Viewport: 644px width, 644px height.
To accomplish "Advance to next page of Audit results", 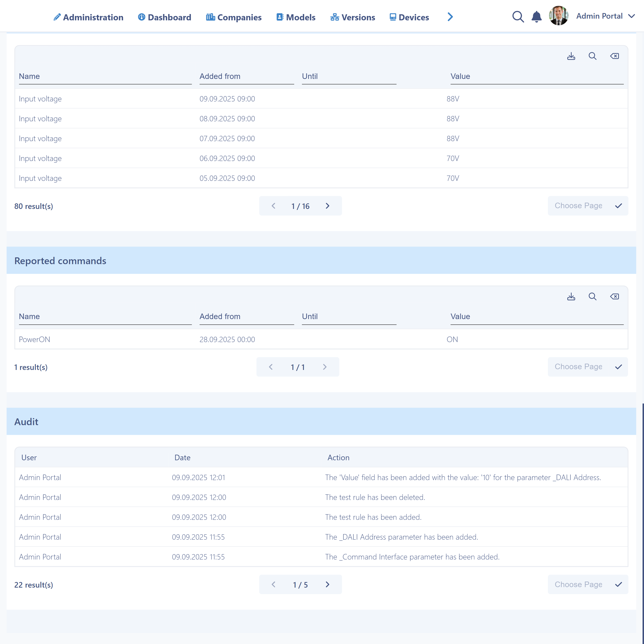I will coord(327,585).
